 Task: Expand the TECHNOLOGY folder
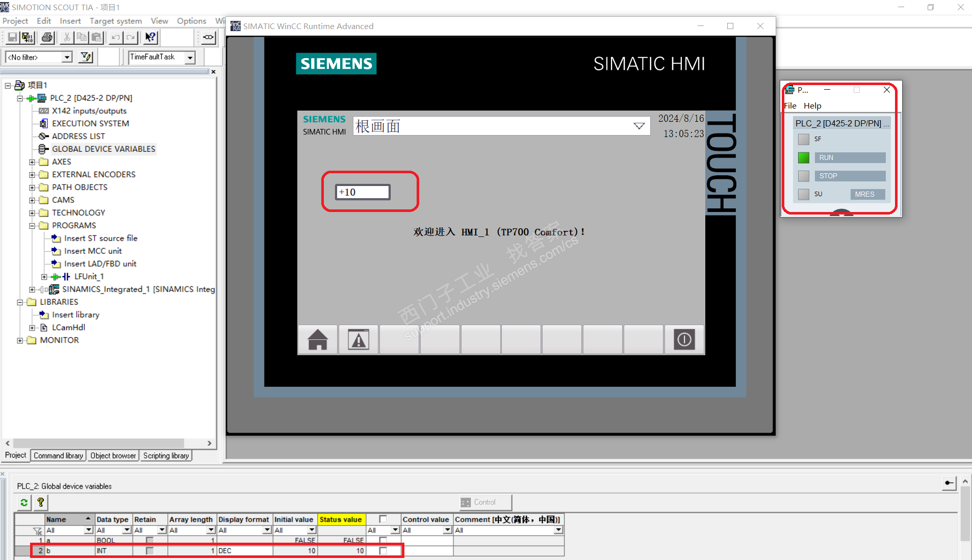(x=32, y=213)
